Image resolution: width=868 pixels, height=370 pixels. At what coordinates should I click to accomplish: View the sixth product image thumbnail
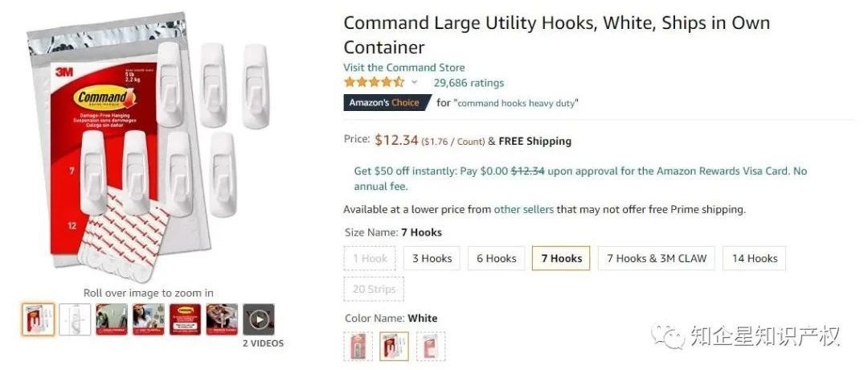click(222, 319)
